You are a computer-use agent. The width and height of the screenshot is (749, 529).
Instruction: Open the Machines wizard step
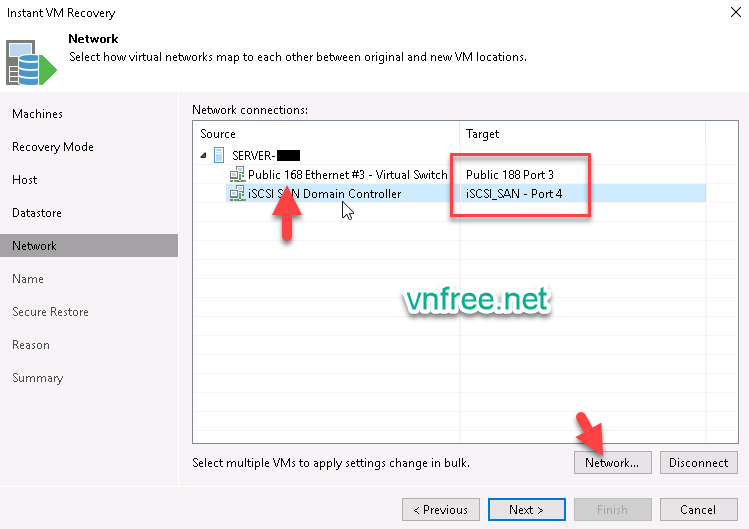37,114
